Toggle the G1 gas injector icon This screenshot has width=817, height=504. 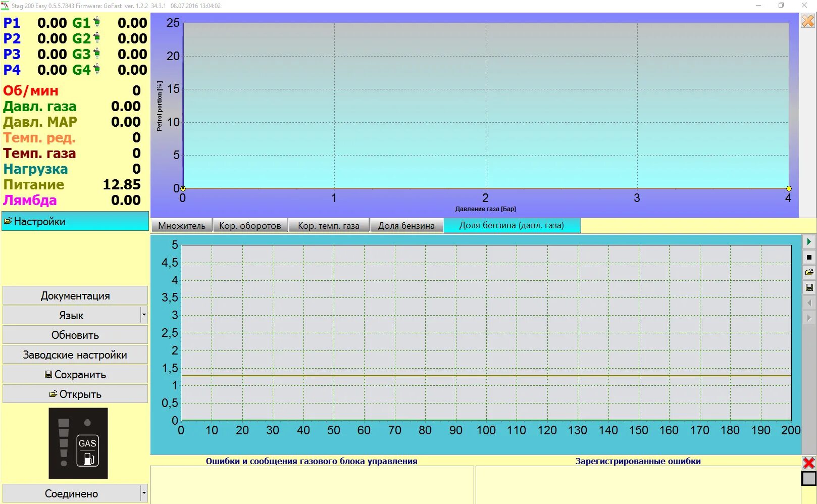click(x=96, y=22)
